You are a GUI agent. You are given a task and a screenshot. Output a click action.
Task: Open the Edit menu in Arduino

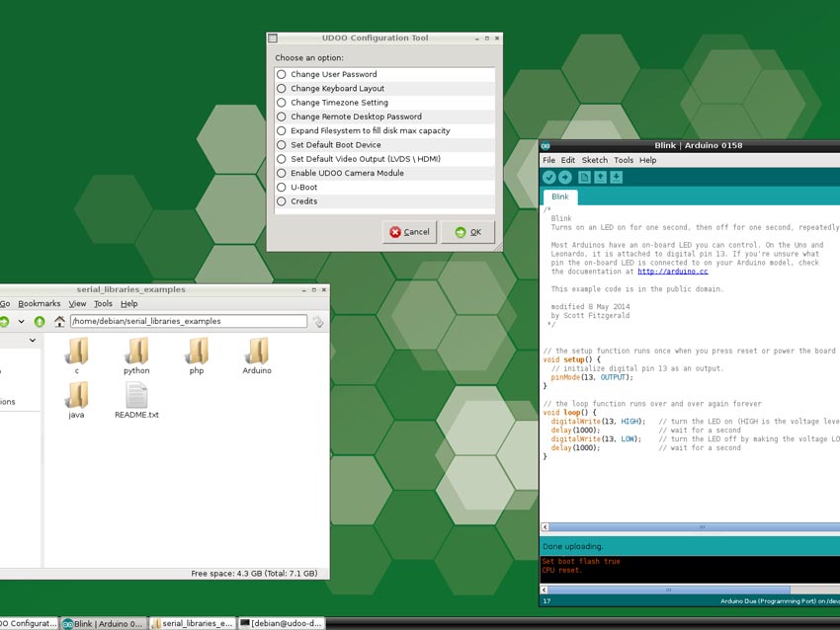568,160
